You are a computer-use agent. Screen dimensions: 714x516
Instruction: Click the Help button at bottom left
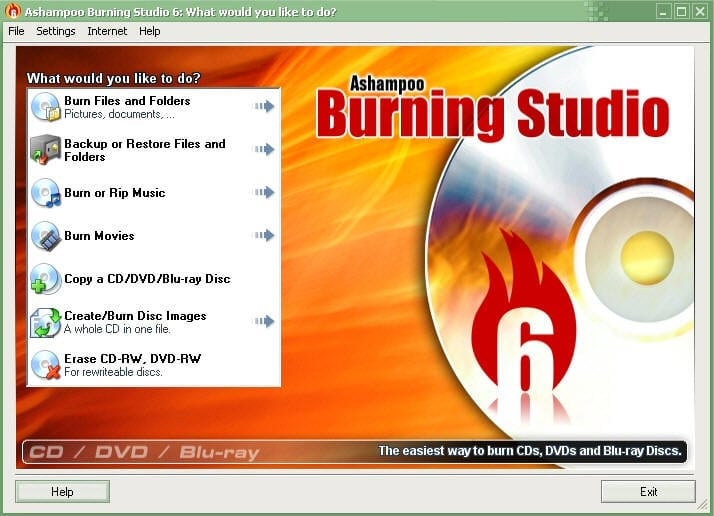62,491
